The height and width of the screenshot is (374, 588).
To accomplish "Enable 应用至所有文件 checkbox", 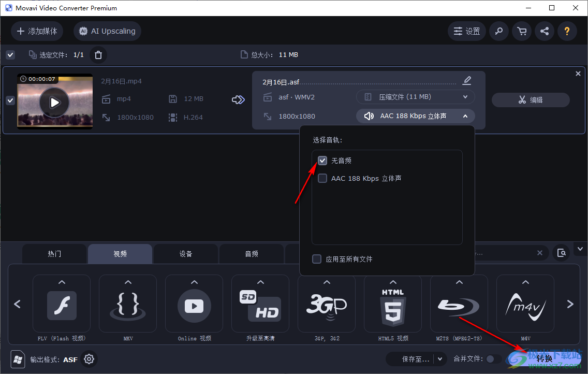I will 317,259.
